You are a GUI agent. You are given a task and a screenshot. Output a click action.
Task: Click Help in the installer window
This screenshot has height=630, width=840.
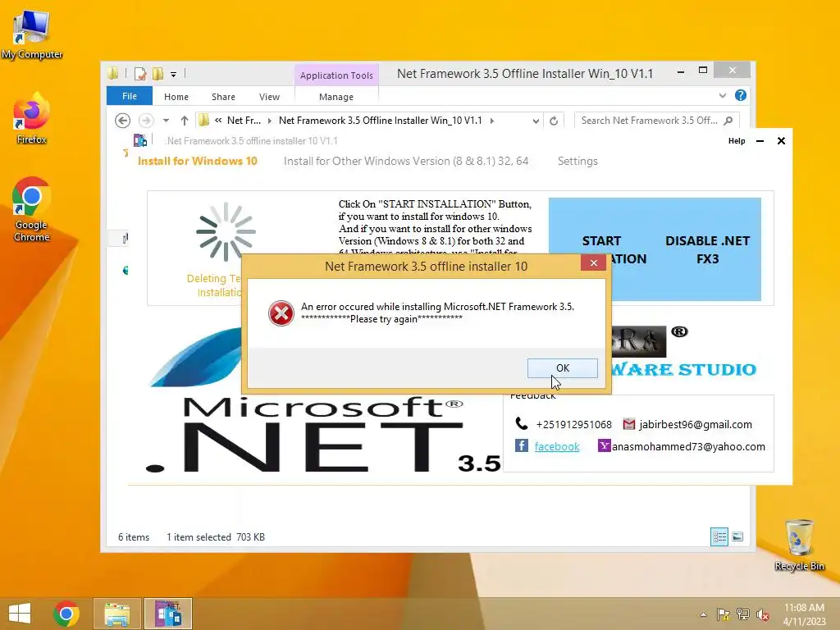737,141
